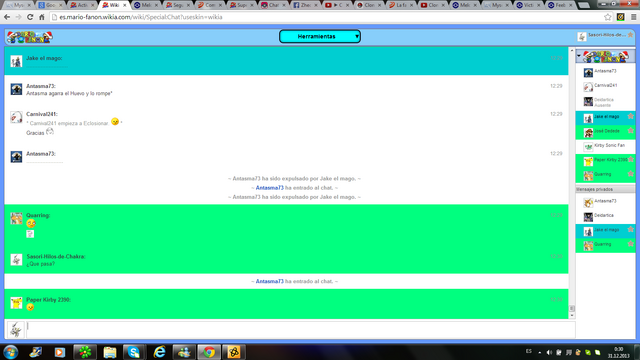
Task: Click the Mario Fanon wiki logo
Action: [29, 37]
